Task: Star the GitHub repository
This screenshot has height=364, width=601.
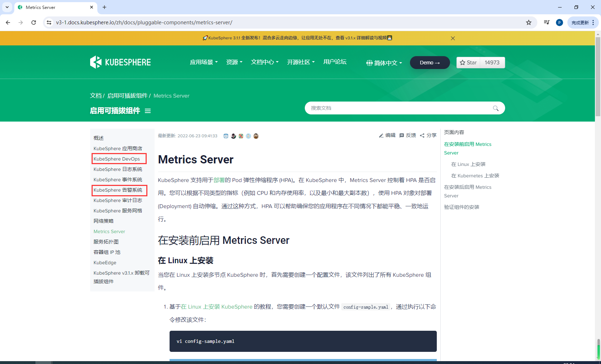Action: [x=468, y=63]
